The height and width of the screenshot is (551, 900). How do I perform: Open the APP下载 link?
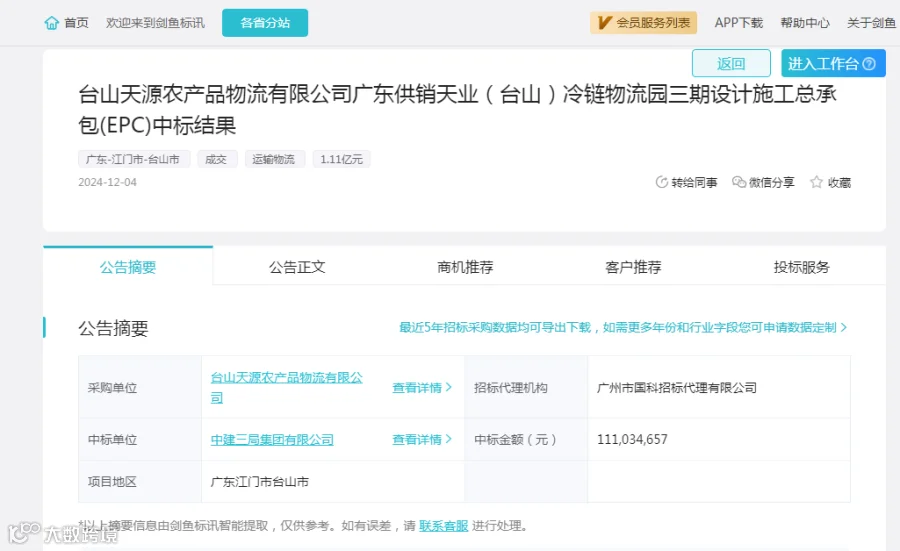point(739,23)
